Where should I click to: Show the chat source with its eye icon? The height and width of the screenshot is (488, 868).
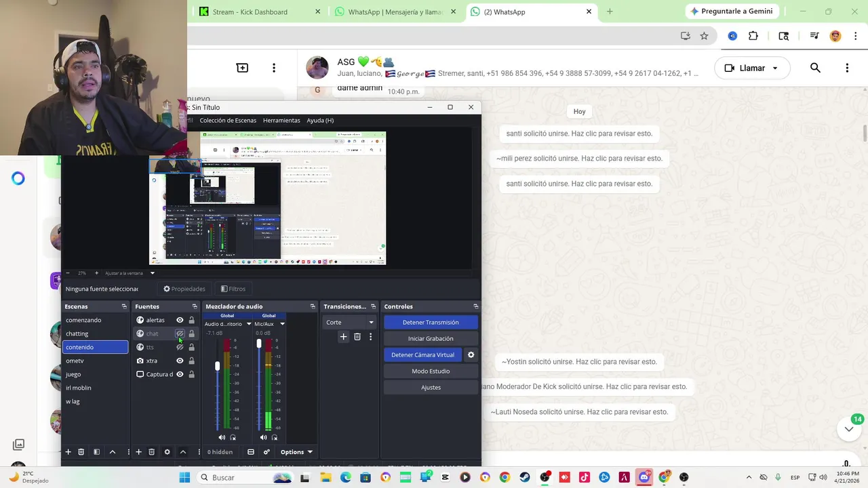[180, 333]
